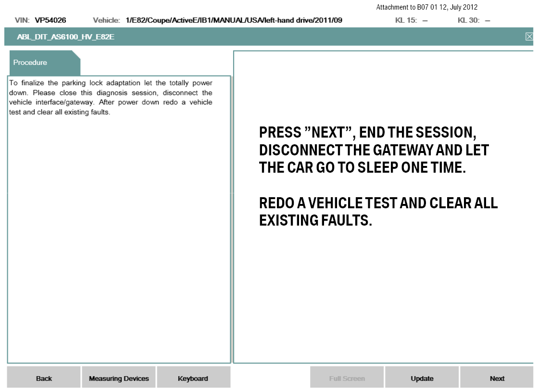
Task: Click the Next button
Action: coord(497,378)
